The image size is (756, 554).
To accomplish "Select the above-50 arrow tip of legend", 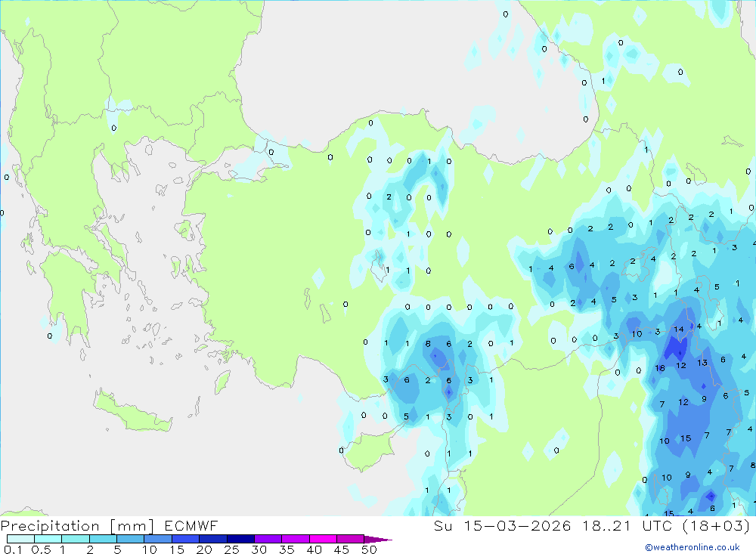I will [377, 540].
